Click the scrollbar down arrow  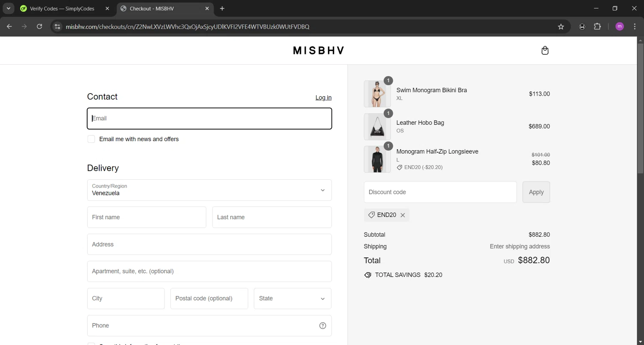point(640,342)
